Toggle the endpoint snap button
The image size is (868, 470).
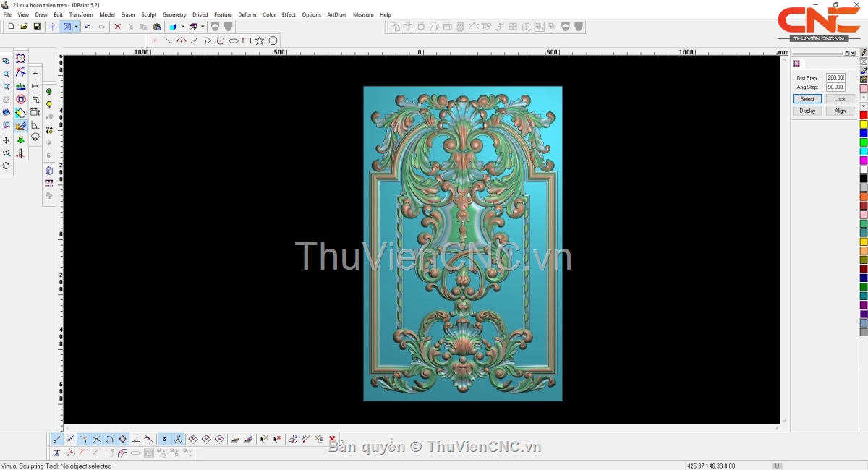[x=57, y=439]
